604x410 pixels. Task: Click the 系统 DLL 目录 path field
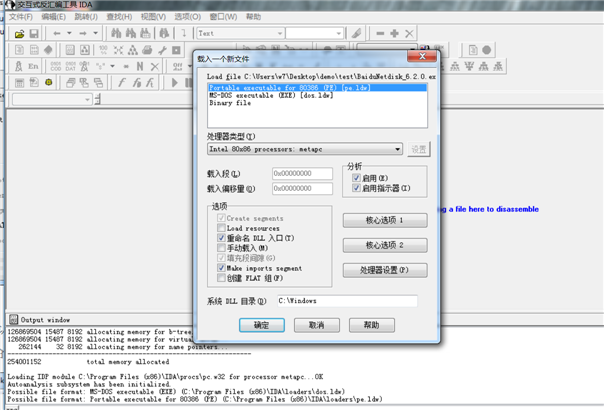pos(347,301)
